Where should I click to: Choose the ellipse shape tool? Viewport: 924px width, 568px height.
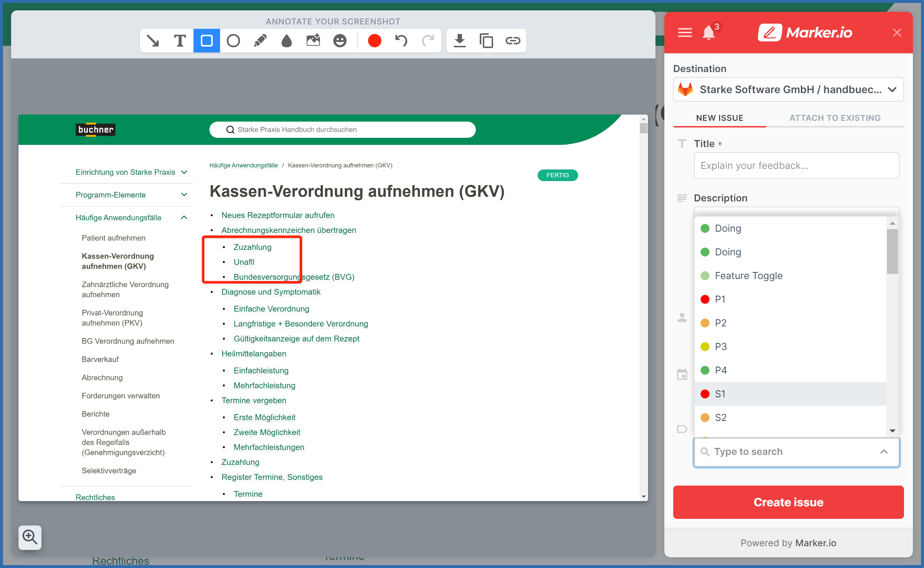coord(233,41)
